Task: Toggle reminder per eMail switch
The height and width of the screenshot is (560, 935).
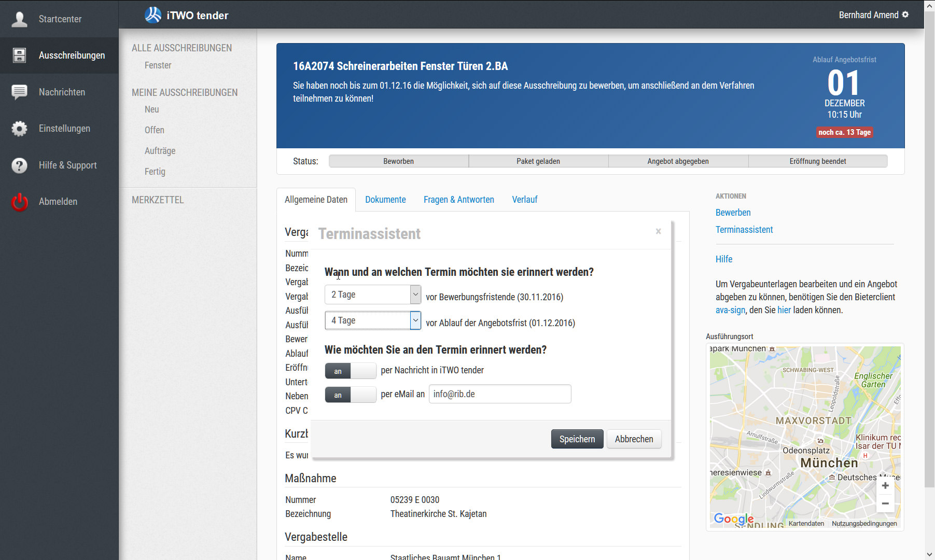Action: 351,395
